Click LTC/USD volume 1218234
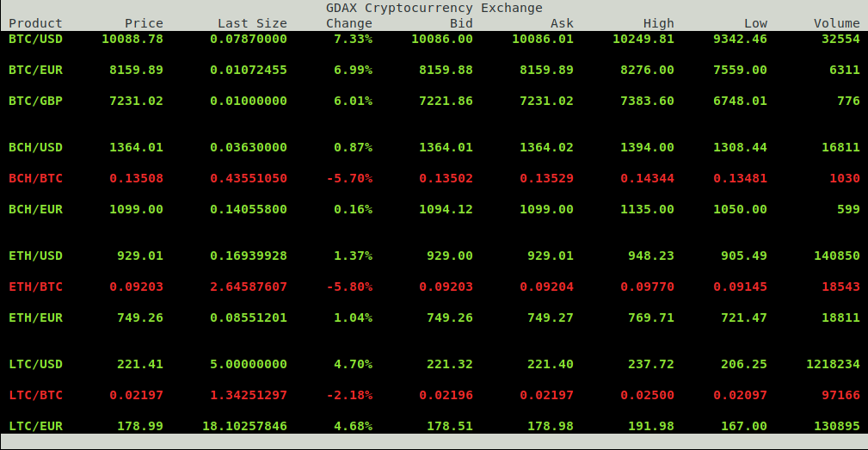 (x=833, y=364)
